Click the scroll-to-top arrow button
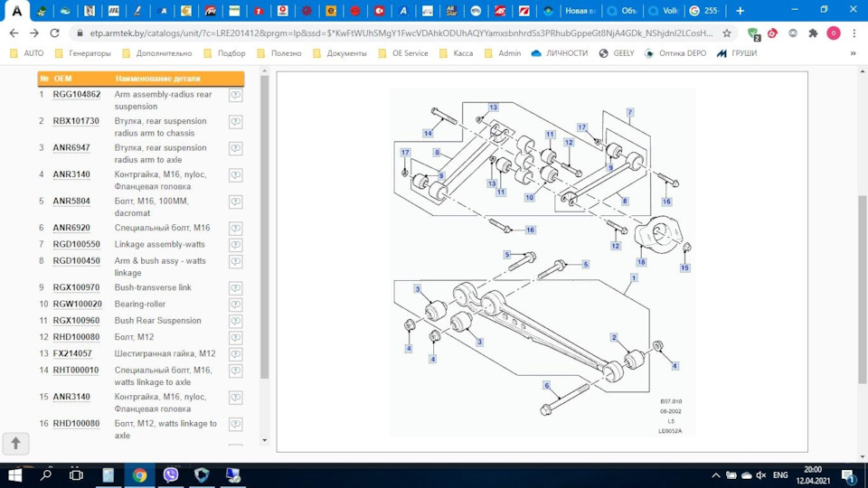Viewport: 868px width, 488px height. (15, 443)
